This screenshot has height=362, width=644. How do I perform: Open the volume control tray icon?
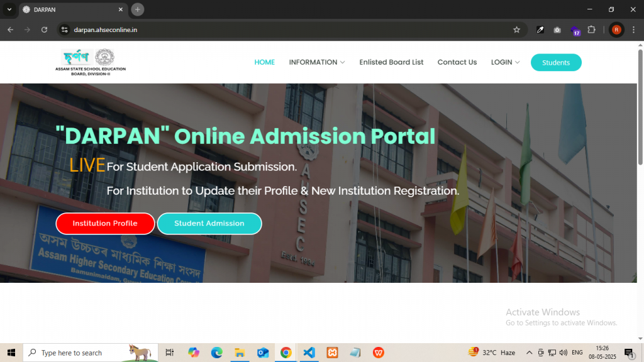click(x=563, y=353)
